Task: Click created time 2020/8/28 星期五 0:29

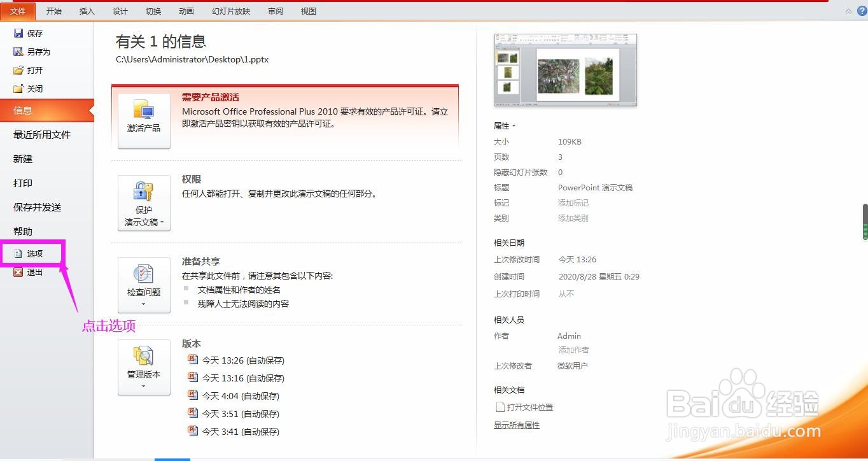Action: click(x=599, y=277)
